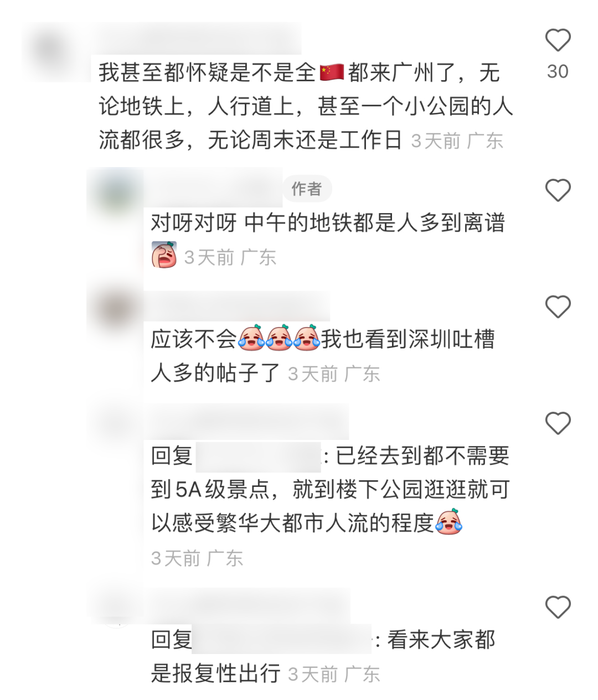The height and width of the screenshot is (700, 598).
Task: Open blurred username of top commenter
Action: 197,40
